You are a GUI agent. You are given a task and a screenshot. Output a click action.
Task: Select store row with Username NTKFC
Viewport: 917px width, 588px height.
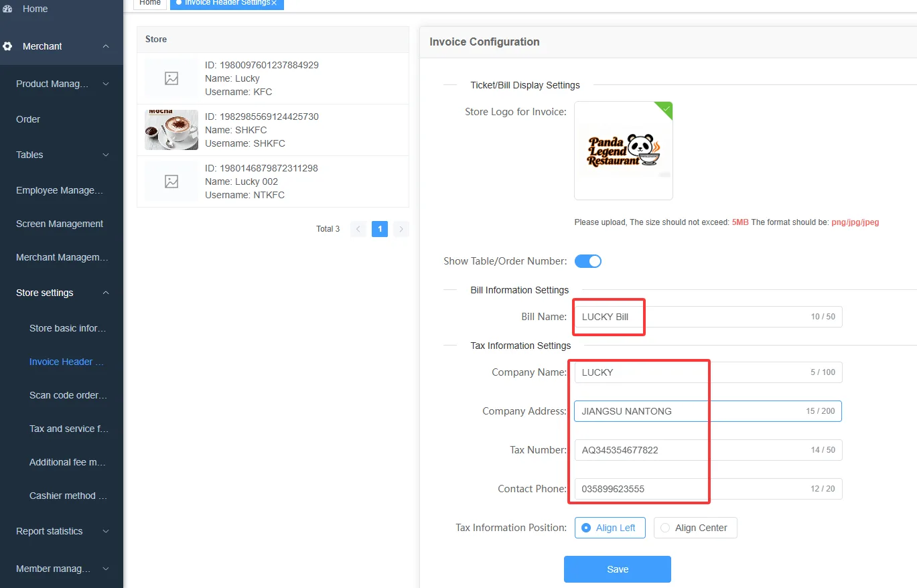point(273,181)
